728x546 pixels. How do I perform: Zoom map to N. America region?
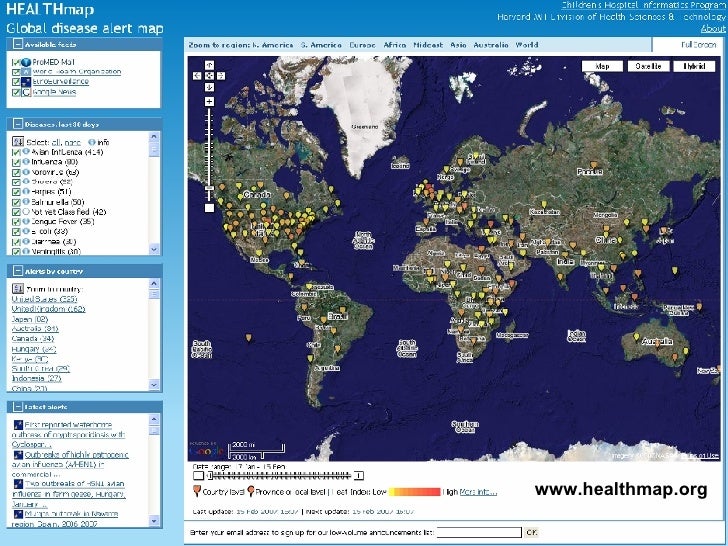click(x=273, y=45)
